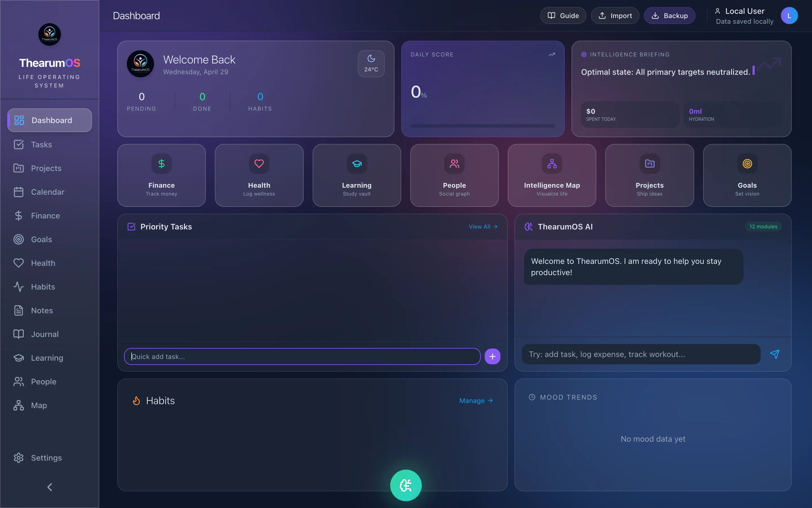Open the Health Log wellness card
This screenshot has width=812, height=508.
point(259,175)
